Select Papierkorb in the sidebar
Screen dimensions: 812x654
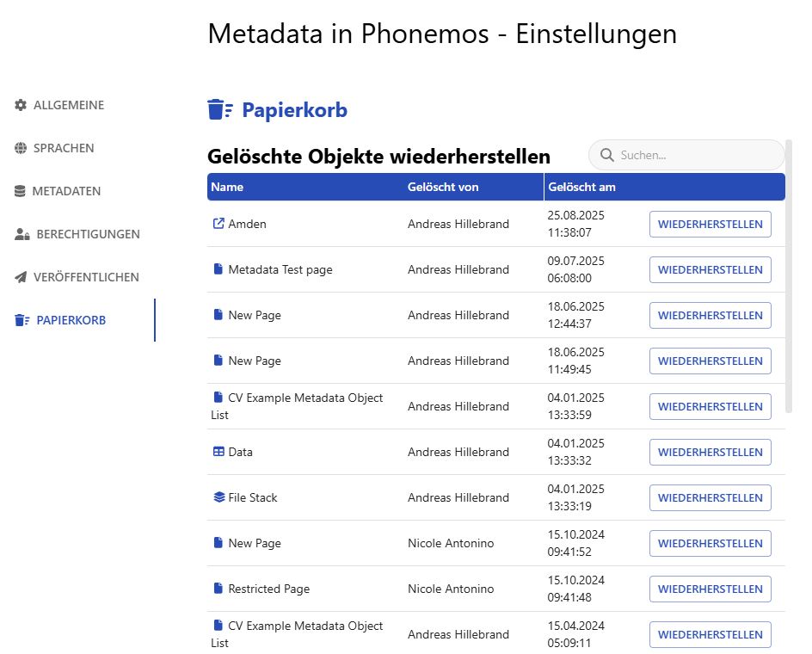pyautogui.click(x=71, y=320)
